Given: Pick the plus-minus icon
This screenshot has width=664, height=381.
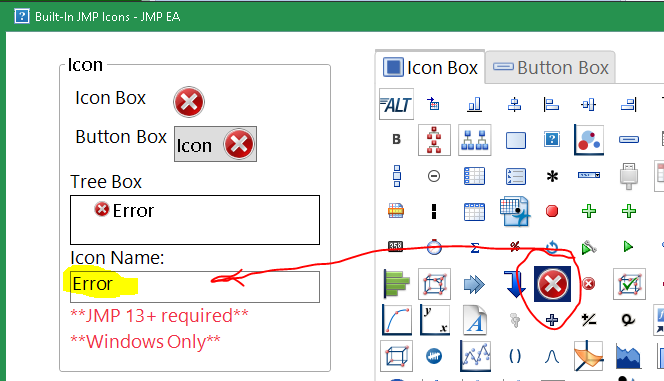Looking at the screenshot, I should pos(589,320).
